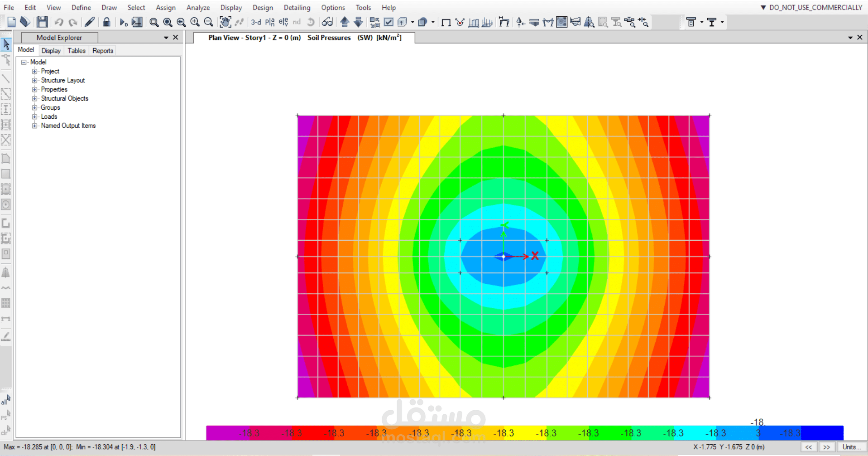
Task: Switch to Elevation view button
Action: pyautogui.click(x=283, y=22)
